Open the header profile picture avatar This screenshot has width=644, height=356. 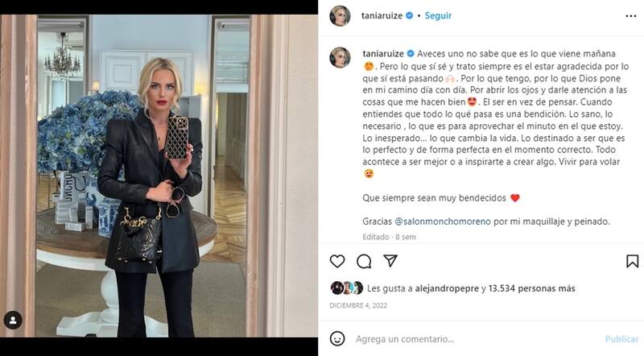[340, 15]
